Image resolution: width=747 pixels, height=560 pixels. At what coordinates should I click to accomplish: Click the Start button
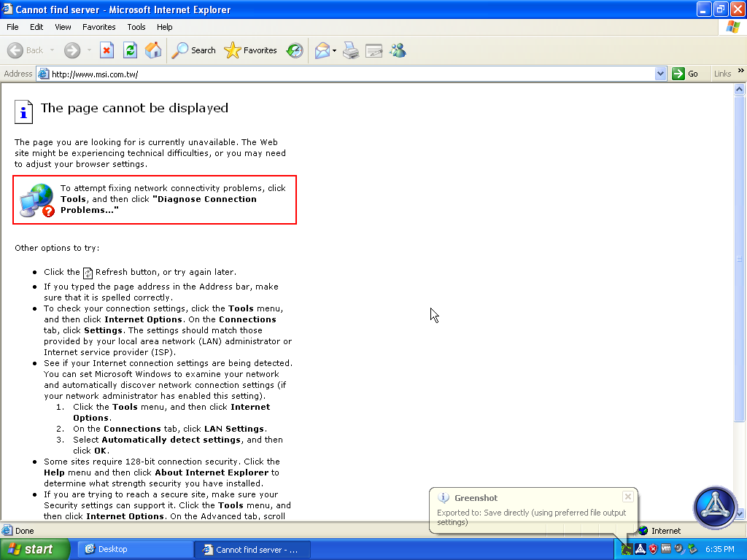tap(34, 549)
